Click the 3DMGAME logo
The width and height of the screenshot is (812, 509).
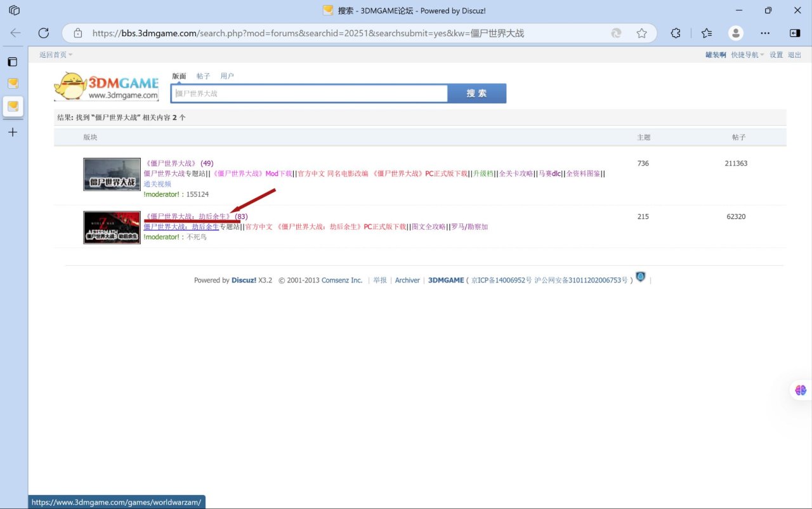(x=107, y=86)
